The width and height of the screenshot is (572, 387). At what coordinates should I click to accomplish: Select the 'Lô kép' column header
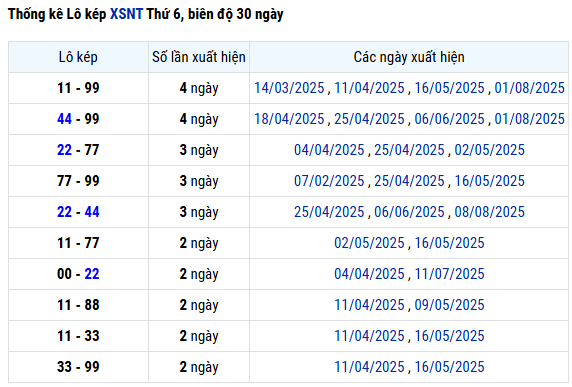coord(78,57)
